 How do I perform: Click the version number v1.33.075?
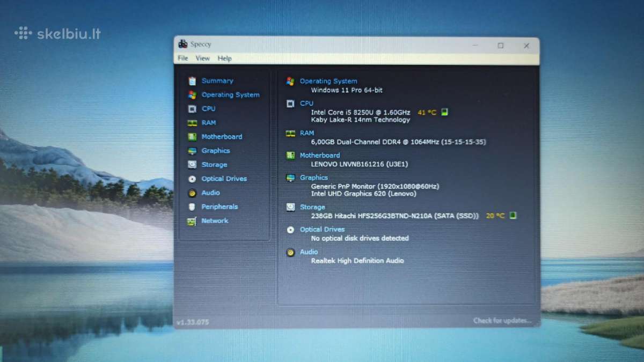tap(193, 322)
